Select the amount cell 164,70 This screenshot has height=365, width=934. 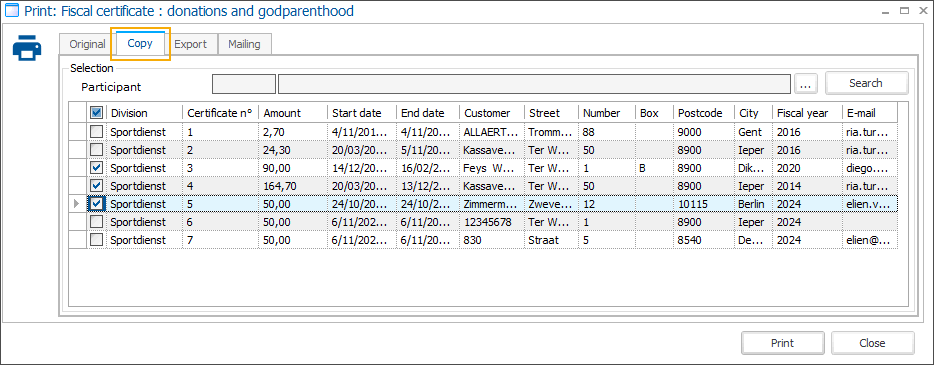tap(293, 186)
